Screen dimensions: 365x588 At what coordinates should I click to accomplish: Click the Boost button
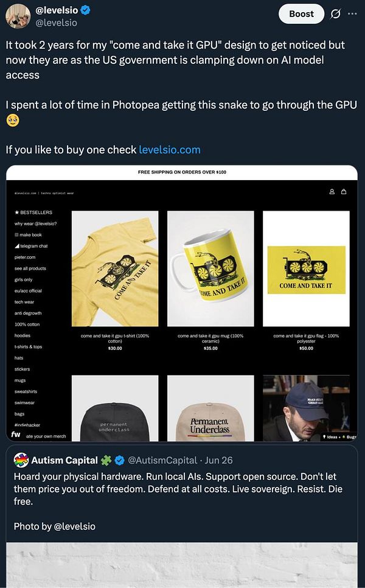301,14
